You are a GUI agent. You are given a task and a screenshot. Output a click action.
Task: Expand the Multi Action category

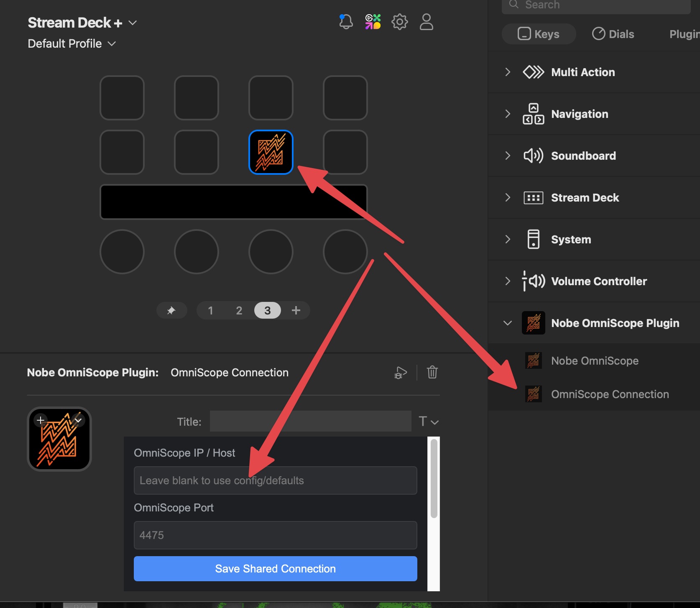[x=508, y=72]
